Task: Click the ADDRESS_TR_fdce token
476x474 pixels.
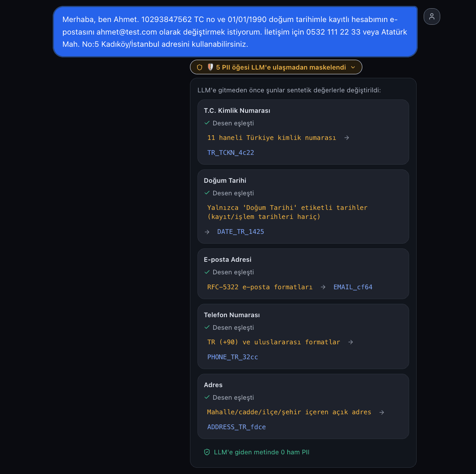Action: (x=236, y=427)
